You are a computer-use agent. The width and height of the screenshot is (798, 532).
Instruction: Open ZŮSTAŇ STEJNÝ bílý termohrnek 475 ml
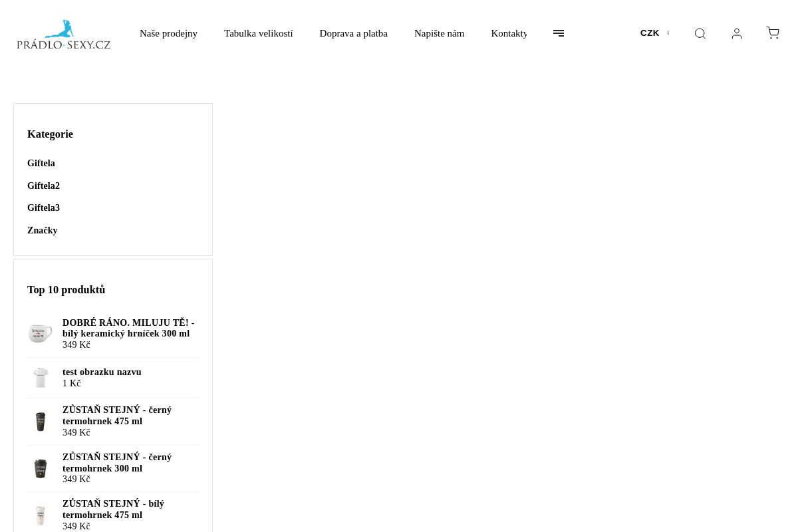click(x=113, y=509)
